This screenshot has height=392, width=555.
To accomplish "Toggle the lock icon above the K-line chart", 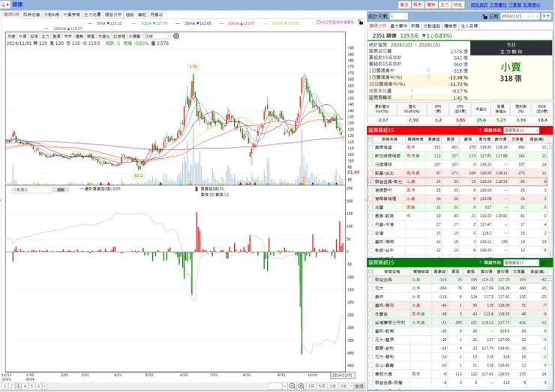I will click(360, 22).
